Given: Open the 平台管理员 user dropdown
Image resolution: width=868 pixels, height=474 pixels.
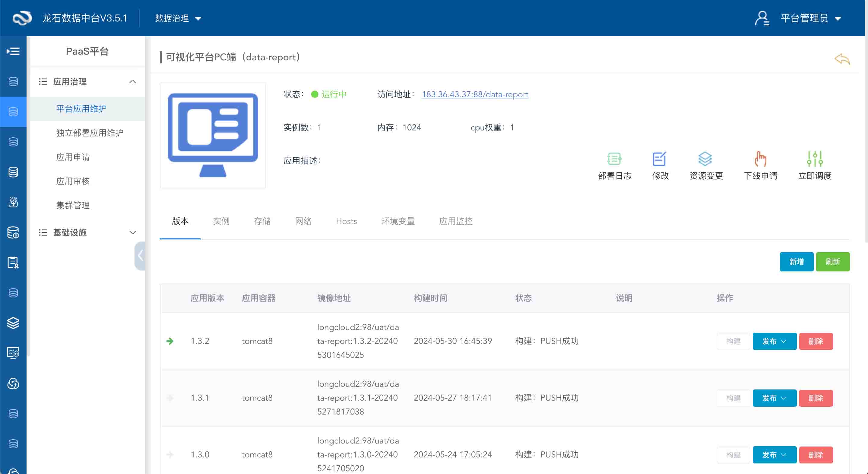Looking at the screenshot, I should coord(810,18).
